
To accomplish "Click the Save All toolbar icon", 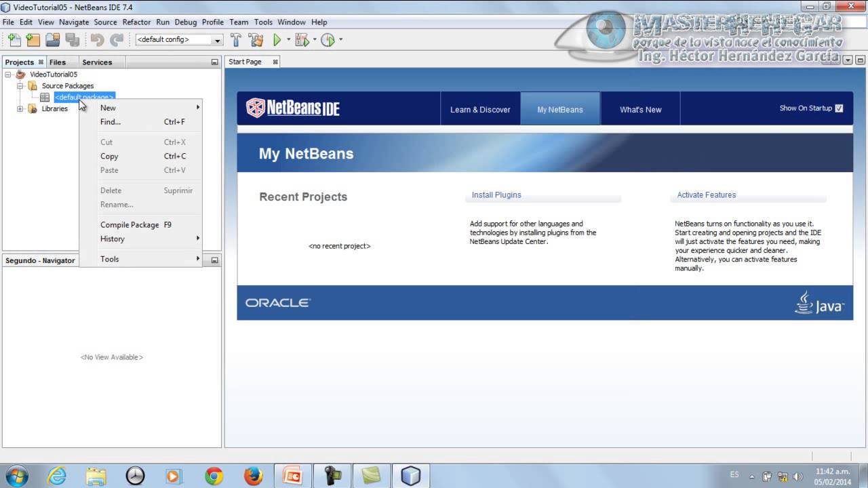I will point(72,40).
